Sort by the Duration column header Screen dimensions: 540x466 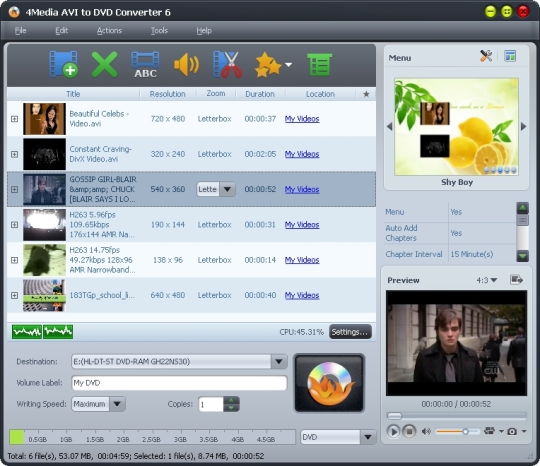pos(260,94)
